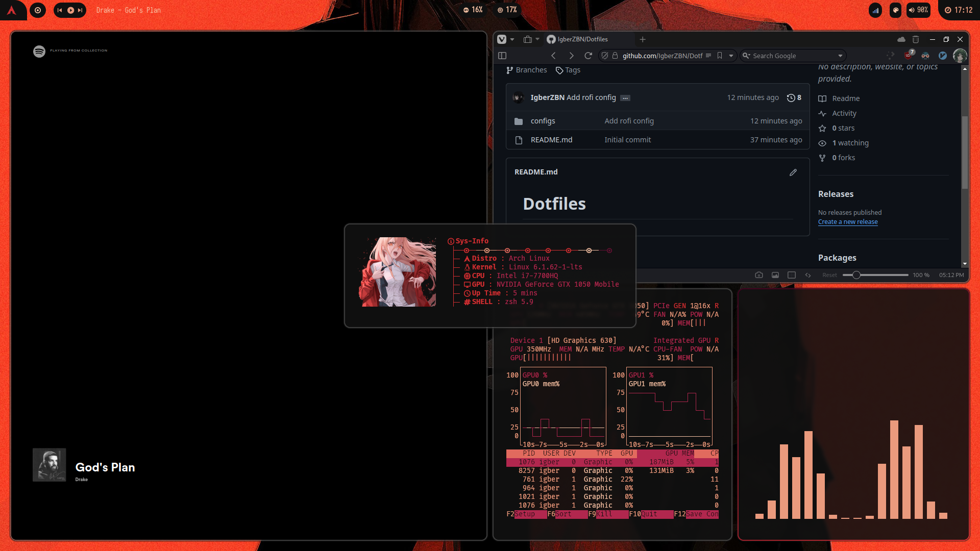The width and height of the screenshot is (980, 551).
Task: Show site info via the padlock icon
Action: [615, 56]
